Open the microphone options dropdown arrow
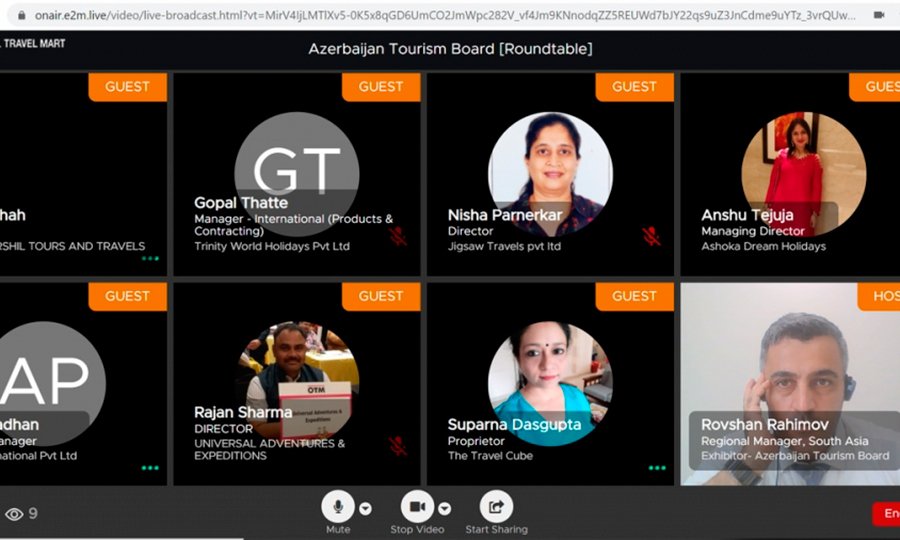 [x=365, y=508]
